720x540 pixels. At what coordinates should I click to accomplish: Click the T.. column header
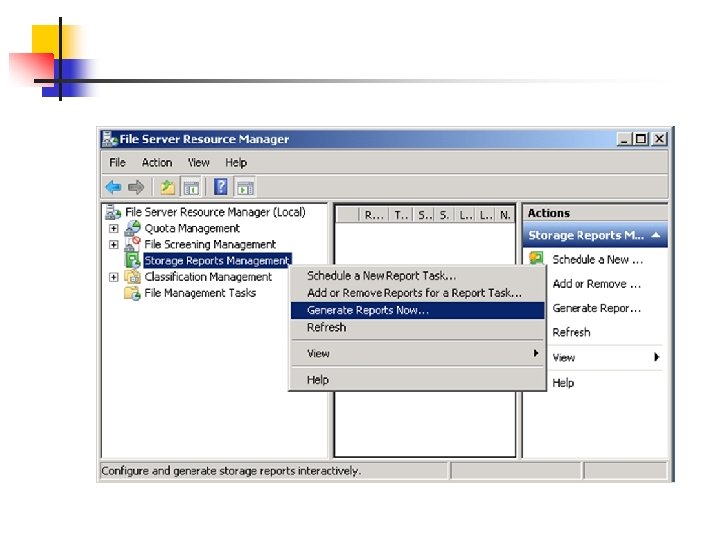point(400,215)
